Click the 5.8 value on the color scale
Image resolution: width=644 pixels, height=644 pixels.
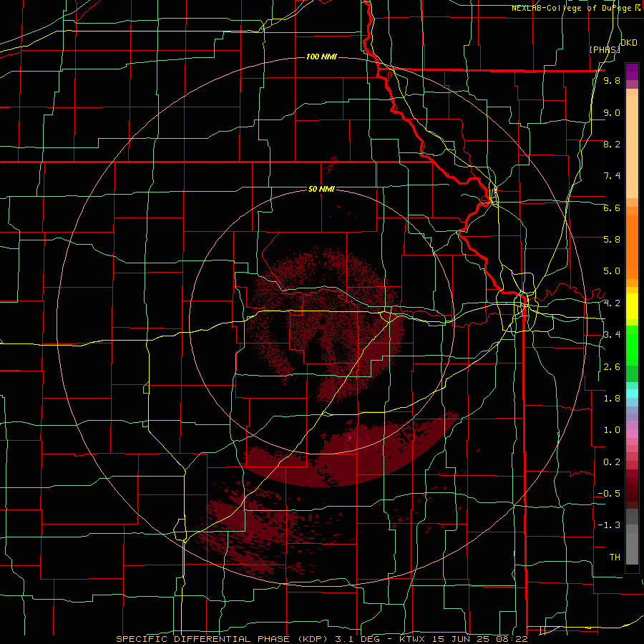tap(612, 240)
